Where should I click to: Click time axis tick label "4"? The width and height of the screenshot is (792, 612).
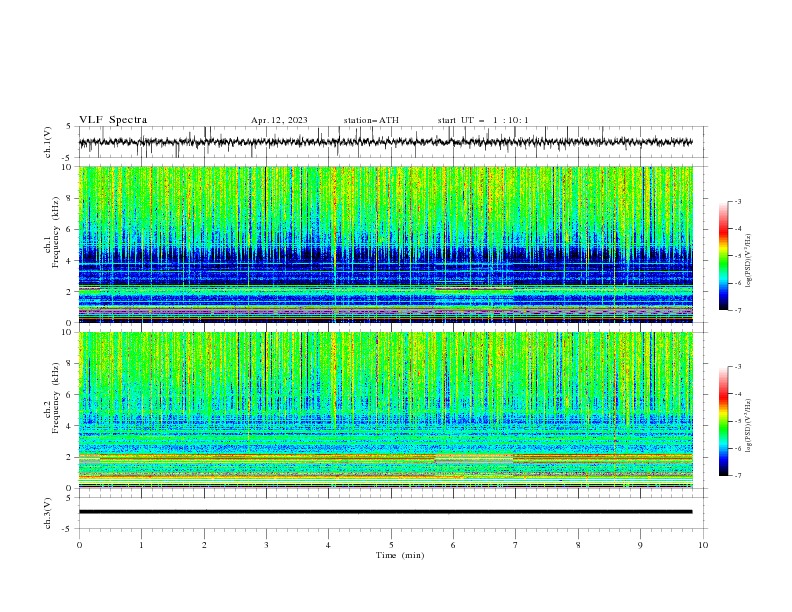click(x=329, y=545)
